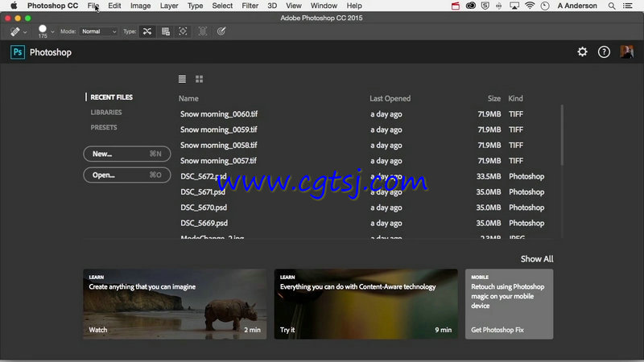Click the New... button

(127, 154)
